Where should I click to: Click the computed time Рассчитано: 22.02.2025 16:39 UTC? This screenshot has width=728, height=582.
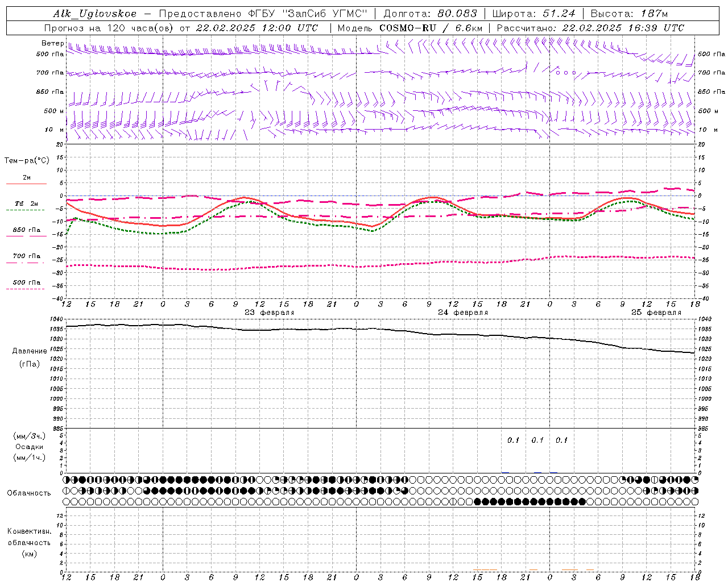[x=590, y=28]
